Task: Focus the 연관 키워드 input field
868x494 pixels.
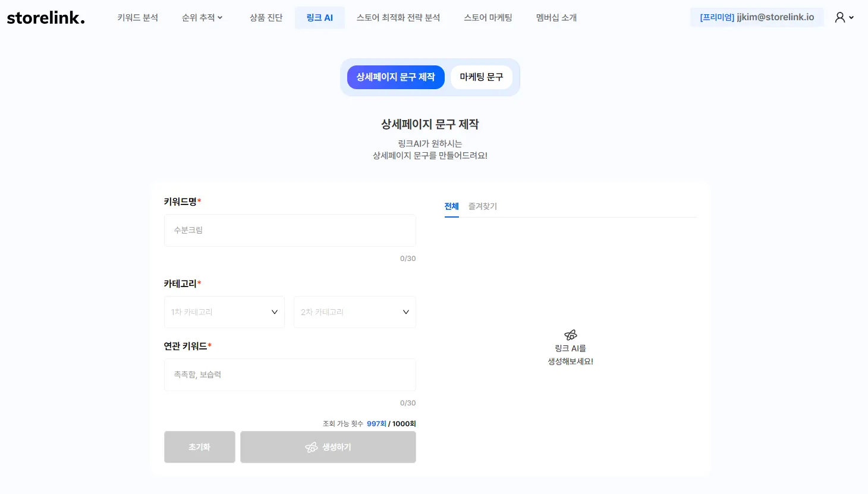Action: tap(290, 375)
